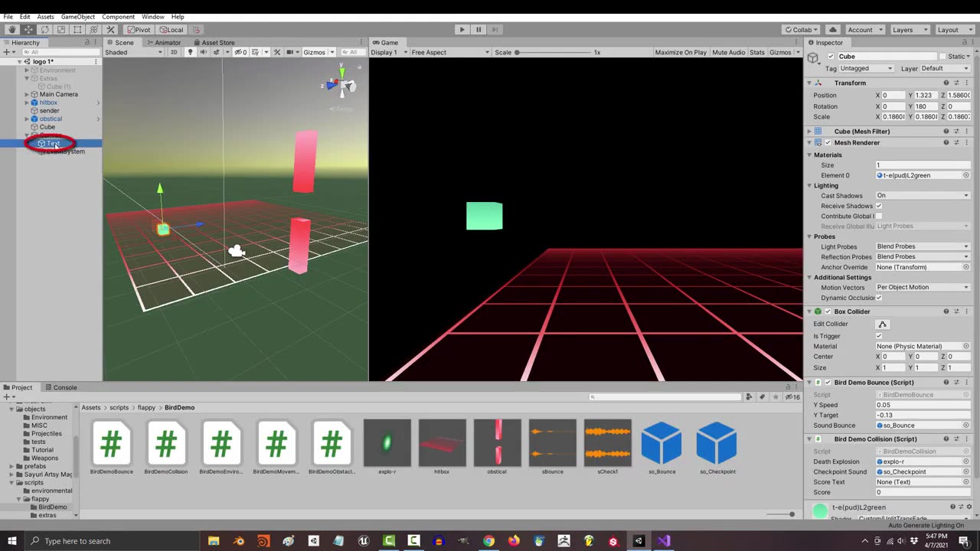Select the BirdDemoBounce script asset
980x551 pixels.
(112, 448)
